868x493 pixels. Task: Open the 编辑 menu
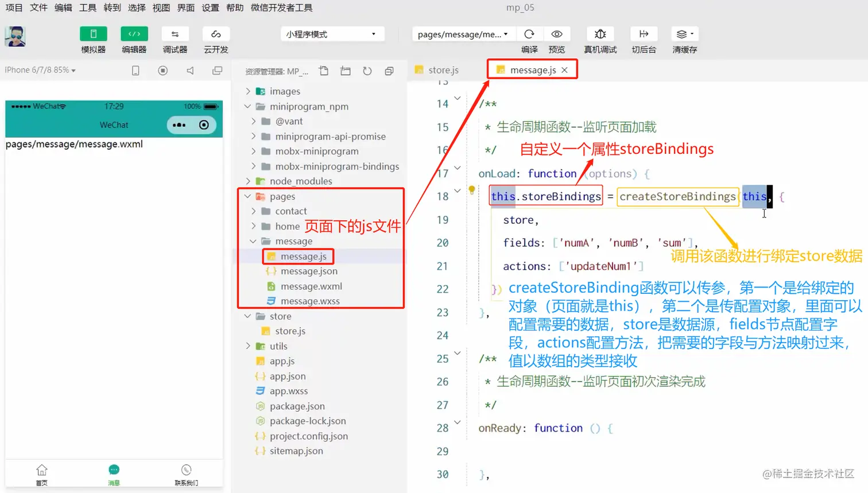(x=63, y=7)
